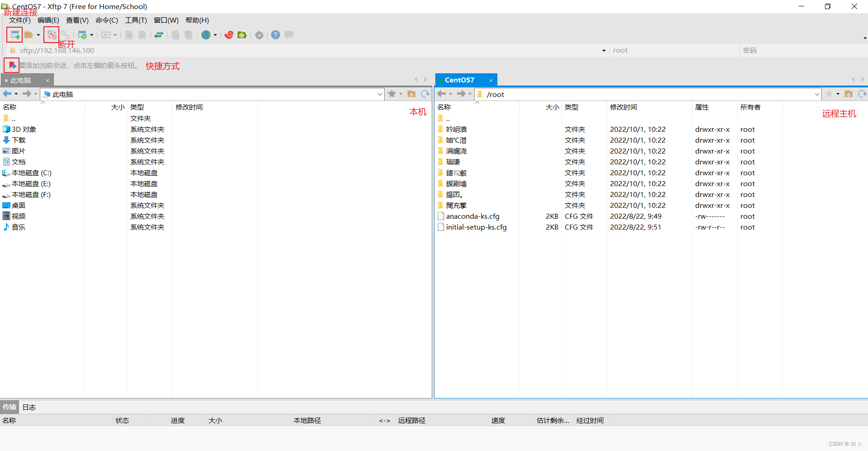This screenshot has height=451, width=868.
Task: Open Help with the question mark icon
Action: 276,35
